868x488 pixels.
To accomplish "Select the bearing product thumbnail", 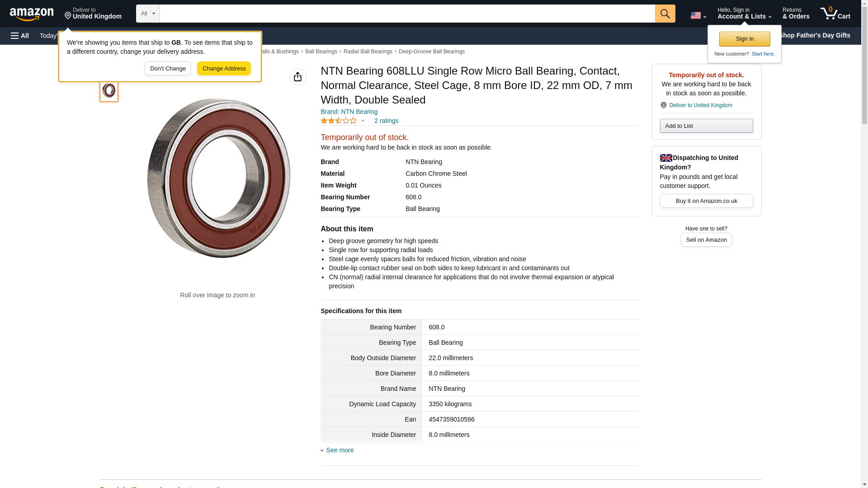I will pyautogui.click(x=109, y=90).
